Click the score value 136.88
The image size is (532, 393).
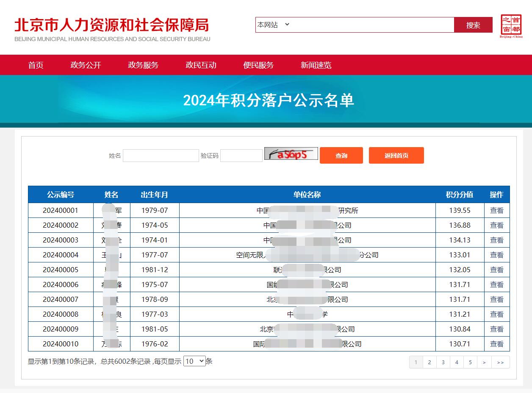tap(460, 225)
